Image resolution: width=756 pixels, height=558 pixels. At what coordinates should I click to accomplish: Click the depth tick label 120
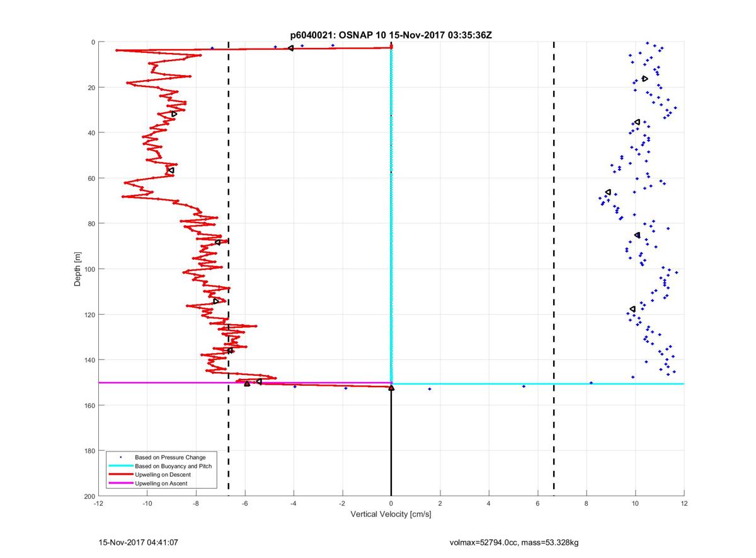pyautogui.click(x=89, y=315)
